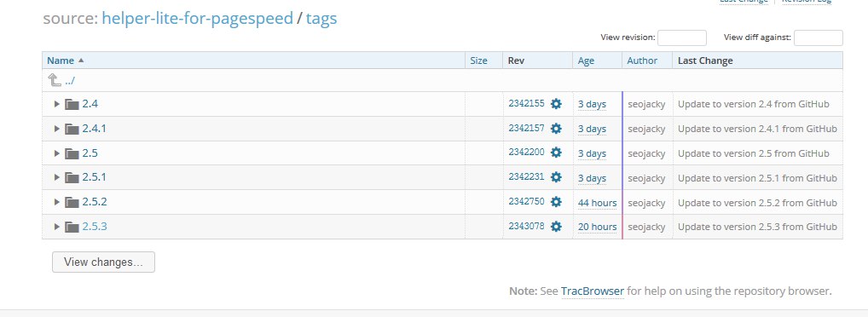Click the 3 days age in 2.5.1 row
This screenshot has height=317, width=868.
click(592, 178)
